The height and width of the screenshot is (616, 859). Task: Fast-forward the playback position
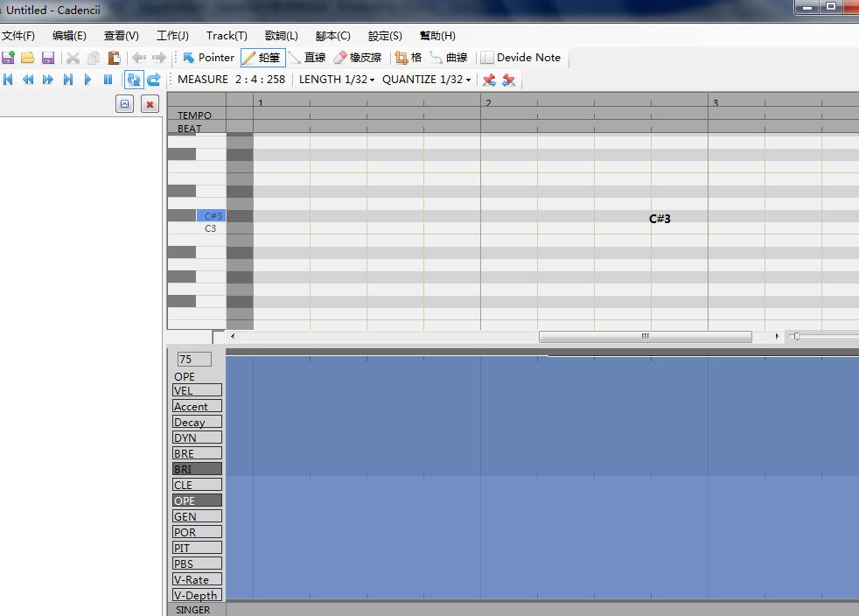[x=47, y=80]
